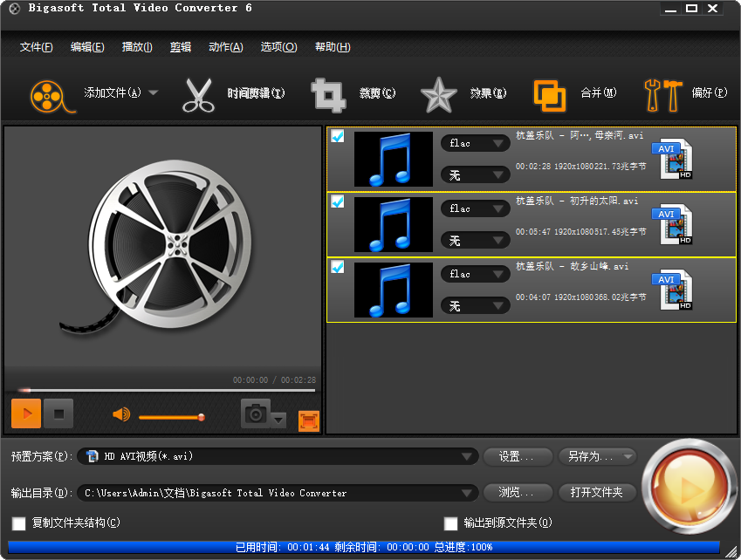Expand the 预置方案 preset dropdown
The width and height of the screenshot is (741, 560).
click(468, 456)
